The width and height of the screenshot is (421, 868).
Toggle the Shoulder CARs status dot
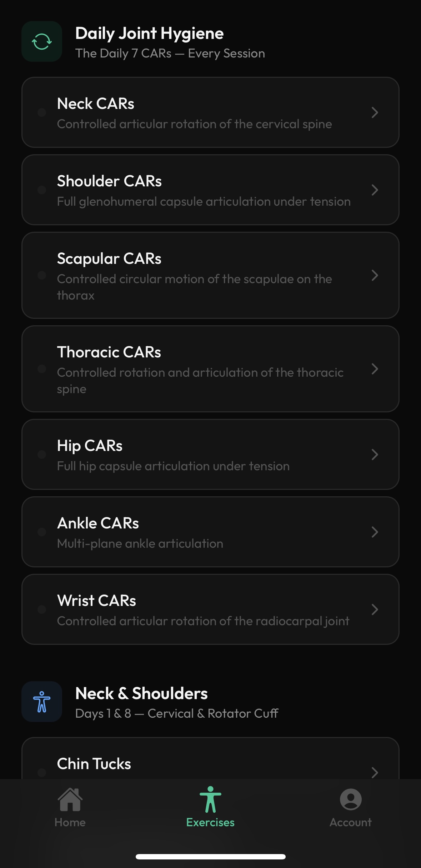coord(42,190)
